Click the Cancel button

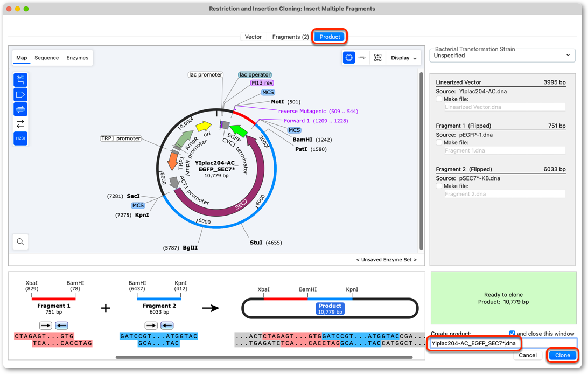528,355
